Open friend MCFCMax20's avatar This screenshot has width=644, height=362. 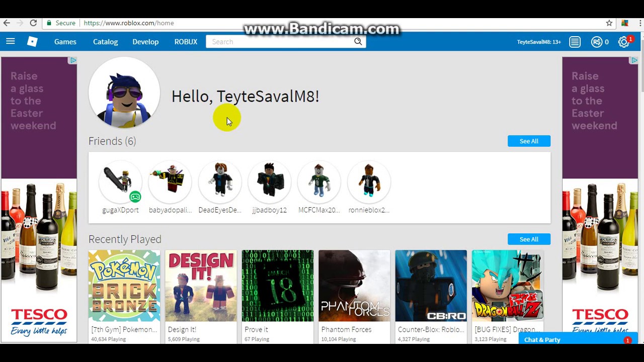(319, 181)
